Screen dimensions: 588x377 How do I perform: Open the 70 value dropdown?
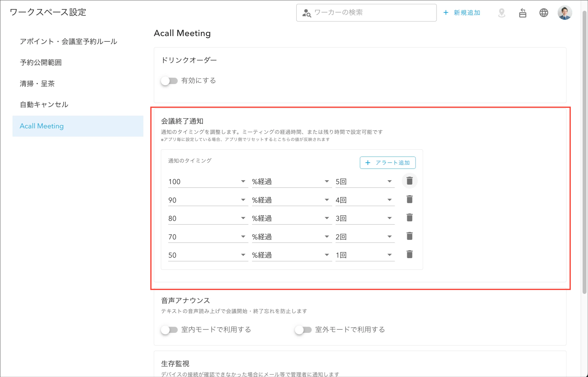(x=208, y=237)
